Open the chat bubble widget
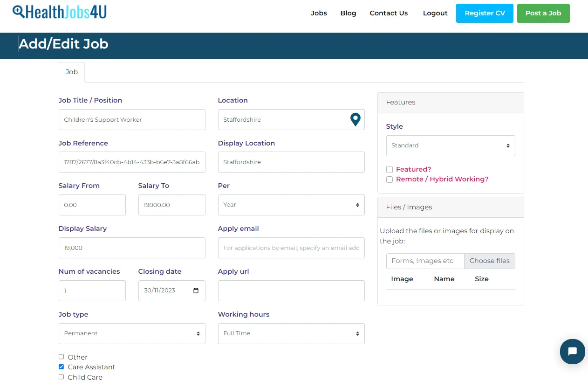The height and width of the screenshot is (381, 588). coord(572,351)
